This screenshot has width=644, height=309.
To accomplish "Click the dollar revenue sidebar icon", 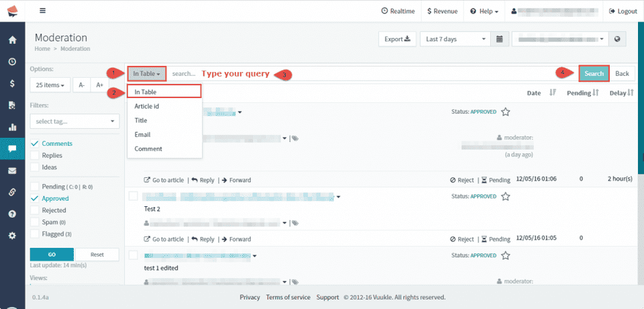I will (12, 83).
